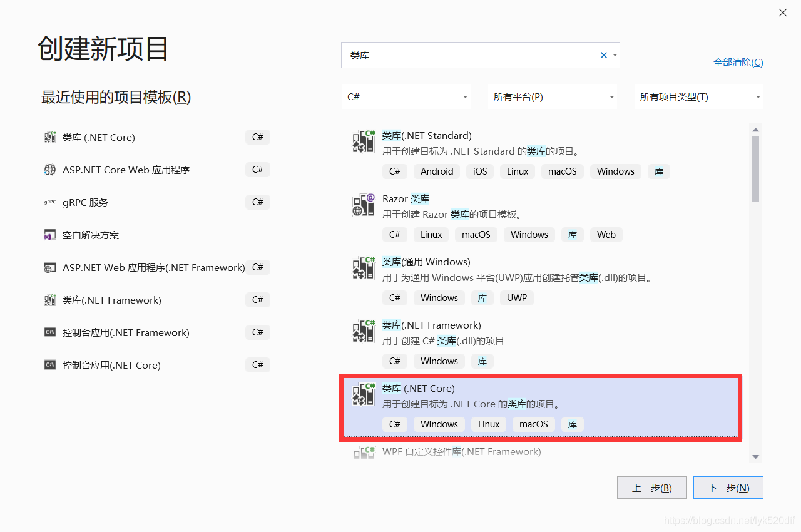Click the results-list 类库(.NET Framework) template icon
The image size is (801, 532).
tap(364, 331)
